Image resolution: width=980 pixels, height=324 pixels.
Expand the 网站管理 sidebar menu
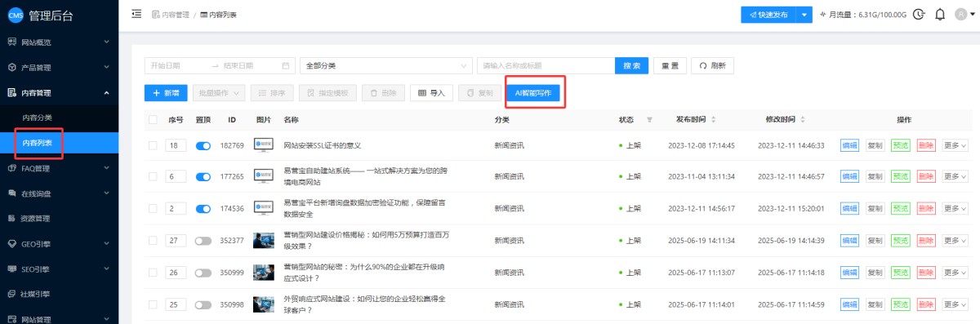pyautogui.click(x=59, y=318)
